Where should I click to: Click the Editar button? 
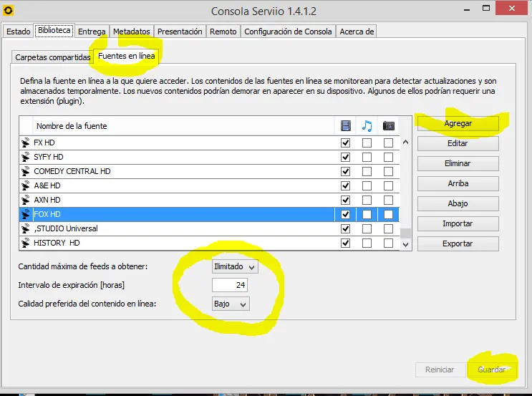458,143
